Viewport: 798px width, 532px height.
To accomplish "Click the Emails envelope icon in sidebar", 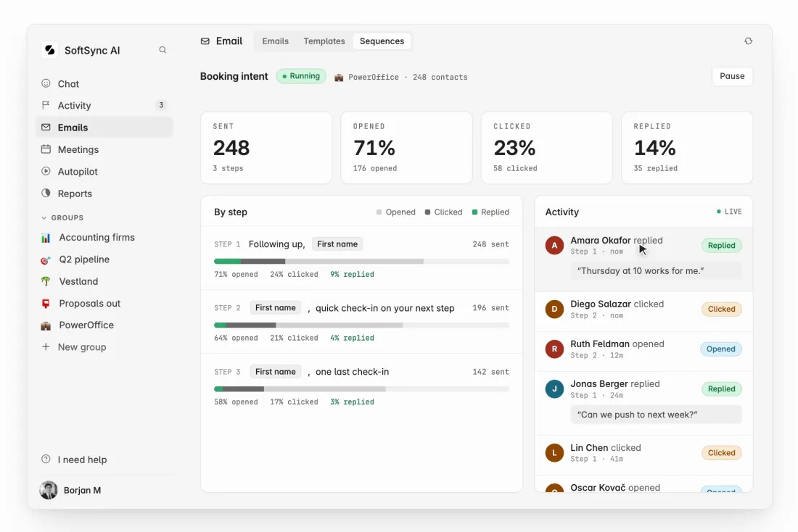I will coord(46,127).
